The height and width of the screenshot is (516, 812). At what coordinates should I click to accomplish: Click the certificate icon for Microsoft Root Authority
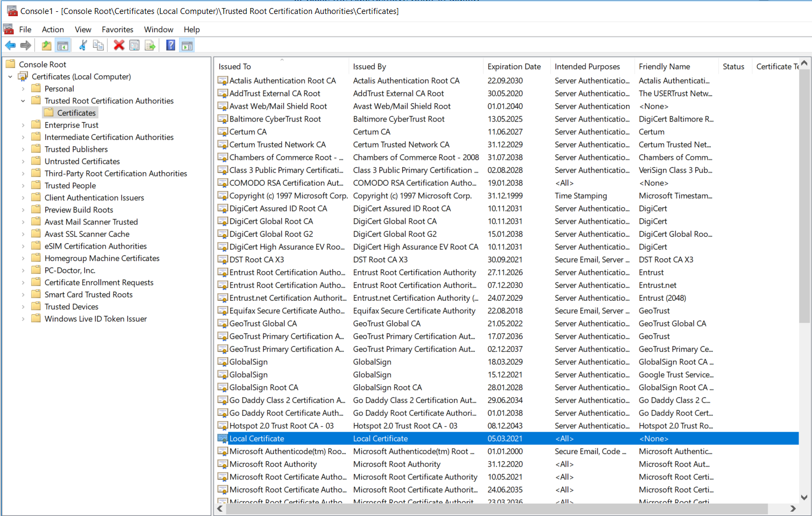pyautogui.click(x=223, y=464)
